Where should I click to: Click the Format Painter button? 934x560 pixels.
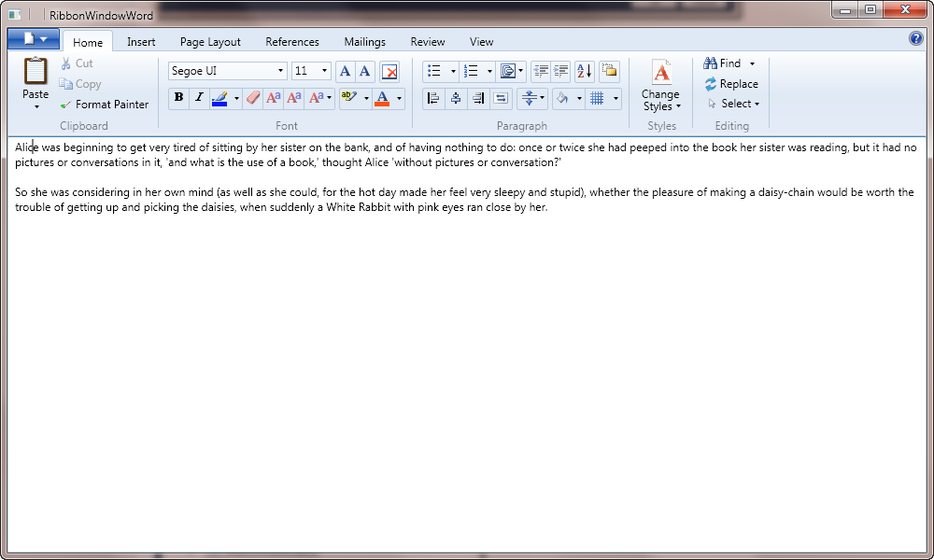(x=104, y=105)
